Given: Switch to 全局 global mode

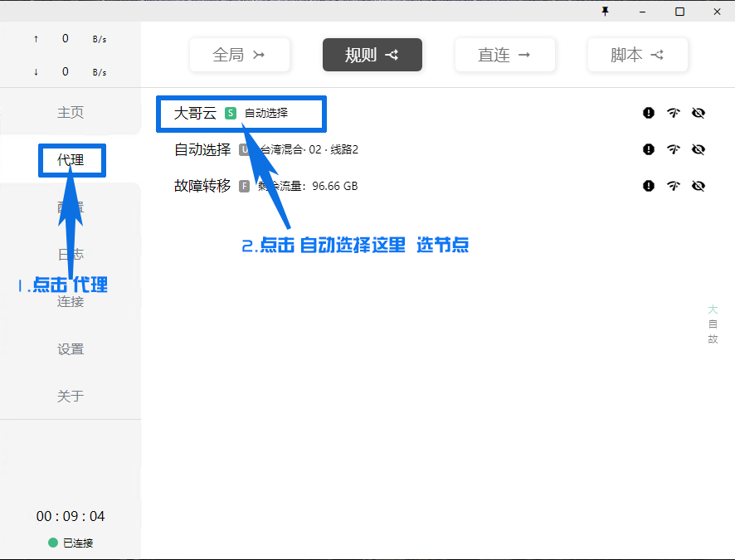Looking at the screenshot, I should [x=239, y=55].
